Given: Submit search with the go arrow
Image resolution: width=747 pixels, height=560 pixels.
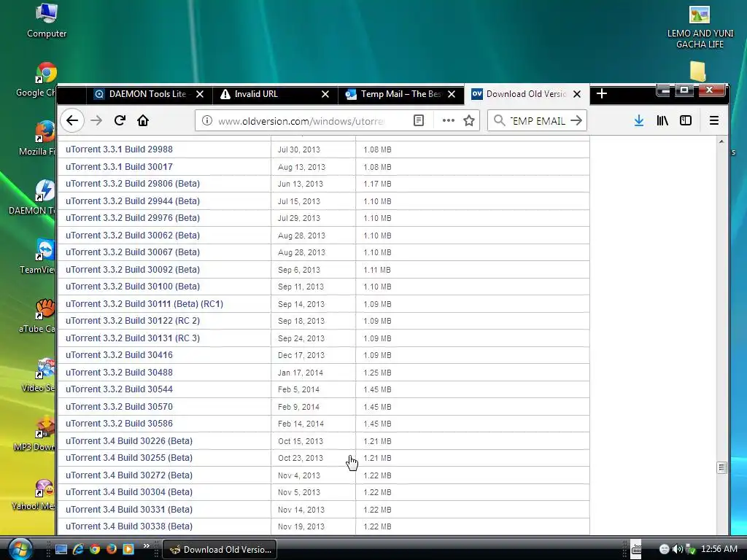Looking at the screenshot, I should (576, 120).
